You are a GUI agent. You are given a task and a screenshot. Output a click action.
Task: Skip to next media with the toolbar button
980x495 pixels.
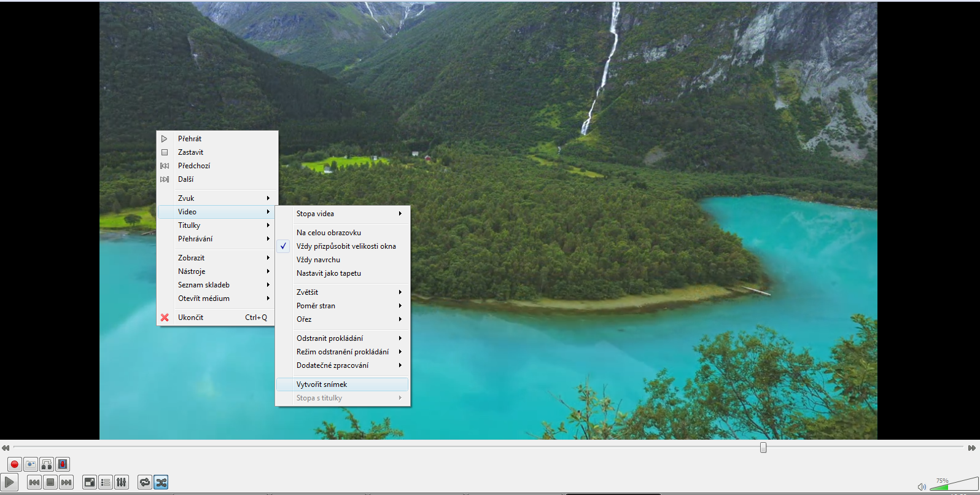[66, 482]
